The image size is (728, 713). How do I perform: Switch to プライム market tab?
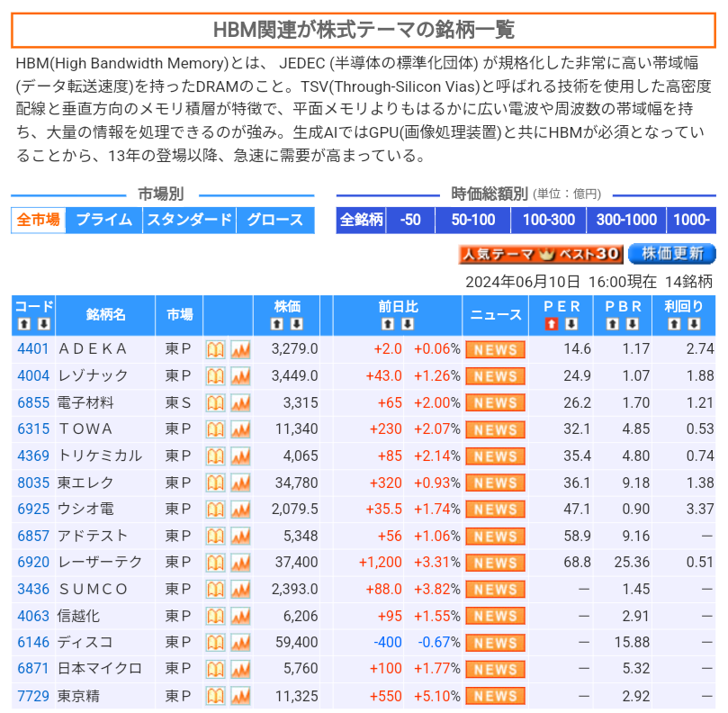pos(103,220)
